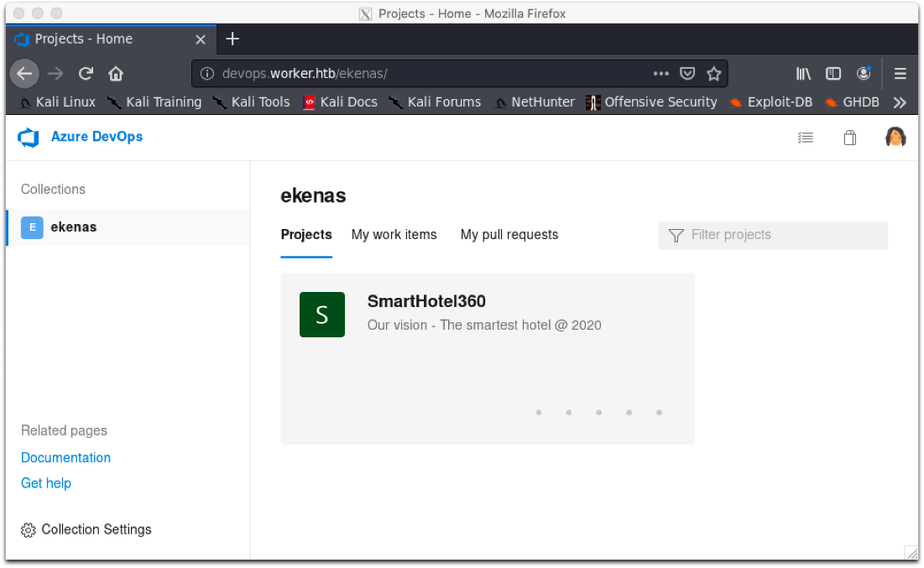Open the Firefox Library icon
This screenshot has width=924, height=568.
[803, 74]
